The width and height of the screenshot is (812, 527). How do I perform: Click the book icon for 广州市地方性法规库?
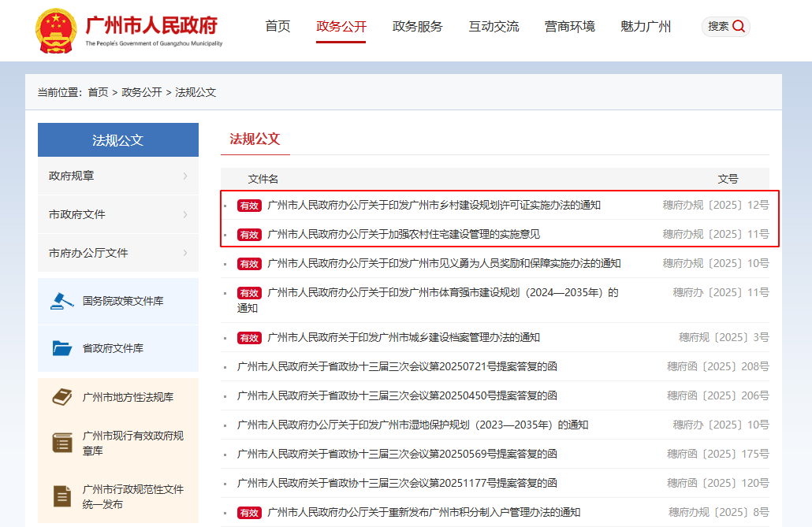(62, 397)
